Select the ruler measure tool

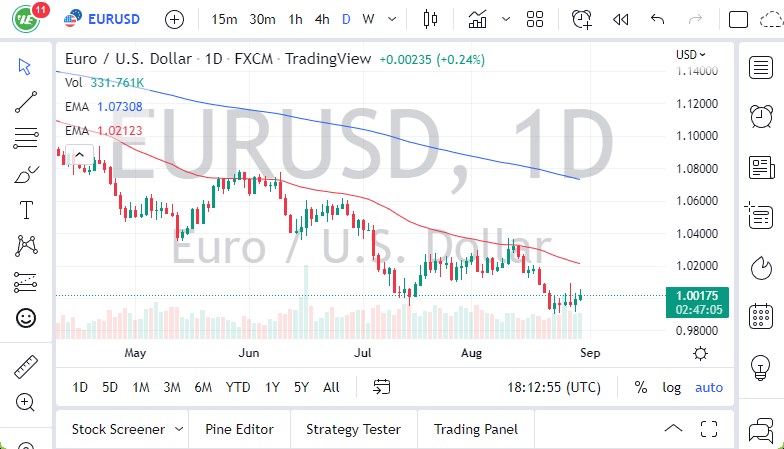(26, 367)
